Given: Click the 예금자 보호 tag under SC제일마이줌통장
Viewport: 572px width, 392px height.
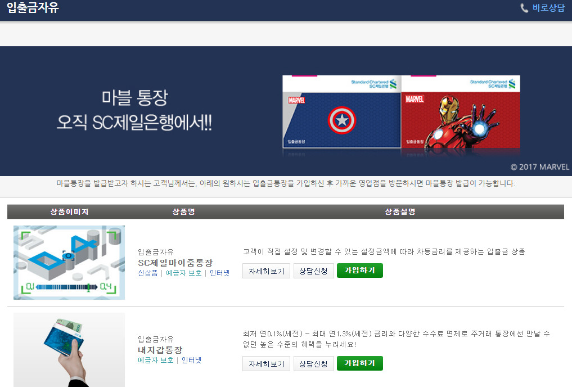Looking at the screenshot, I should 183,273.
